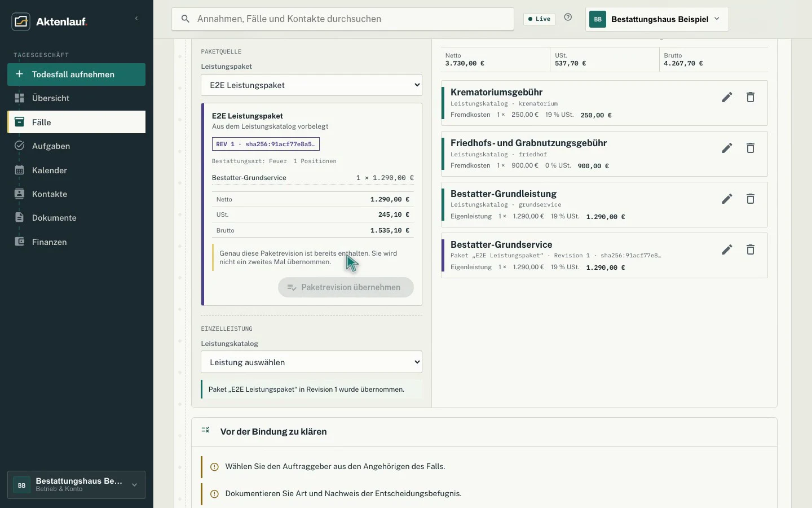Click warning icon beside Auftraggeber hint

214,467
